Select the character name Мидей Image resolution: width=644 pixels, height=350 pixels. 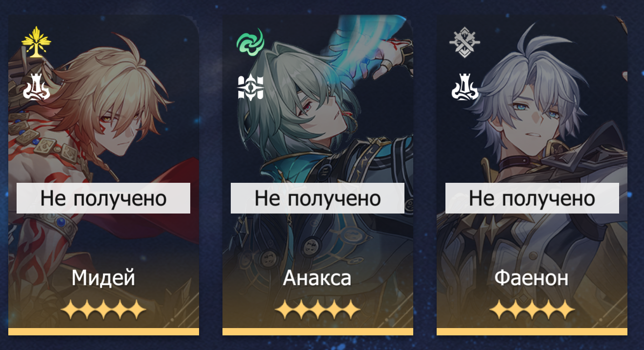[103, 278]
